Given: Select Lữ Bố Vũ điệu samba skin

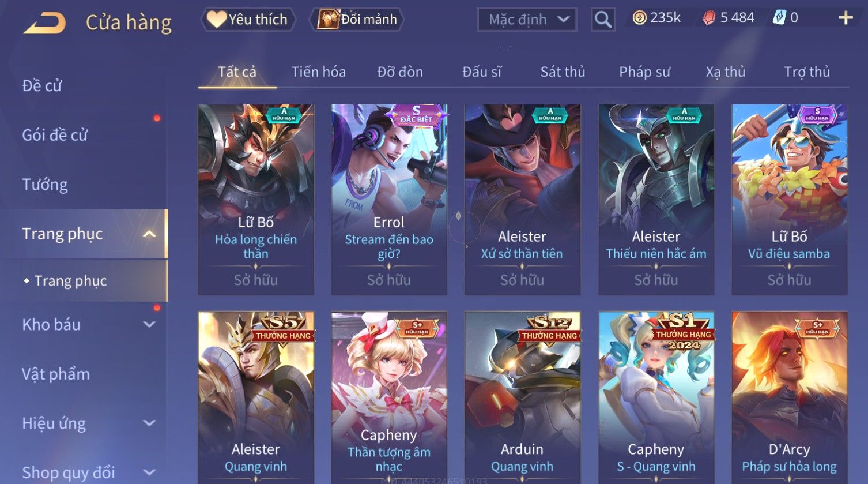Looking at the screenshot, I should 789,200.
